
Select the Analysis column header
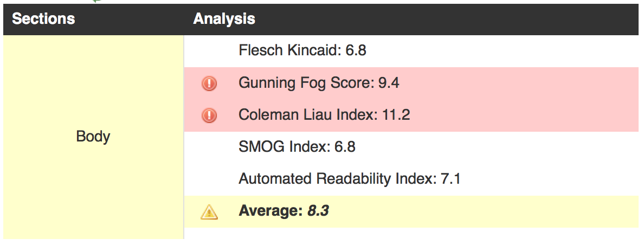click(224, 18)
